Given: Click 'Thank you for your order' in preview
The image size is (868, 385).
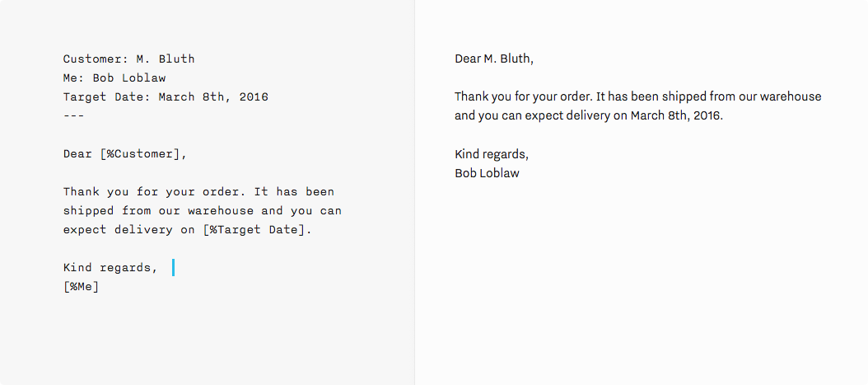Looking at the screenshot, I should (x=523, y=97).
